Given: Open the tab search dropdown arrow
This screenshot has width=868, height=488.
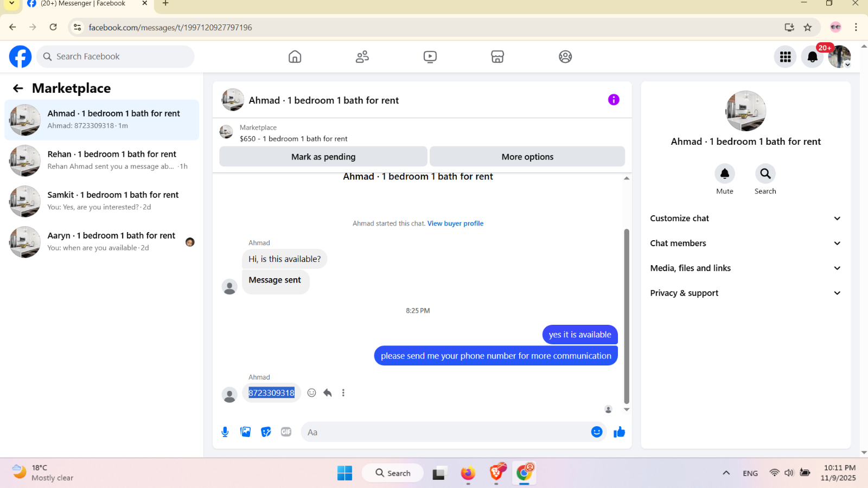Looking at the screenshot, I should point(11,4).
